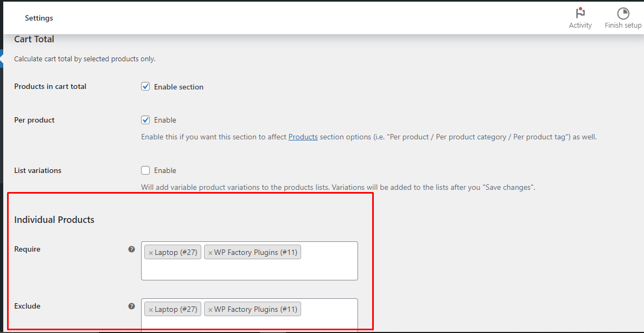Remove Laptop (#27) from Exclude list

pos(151,310)
